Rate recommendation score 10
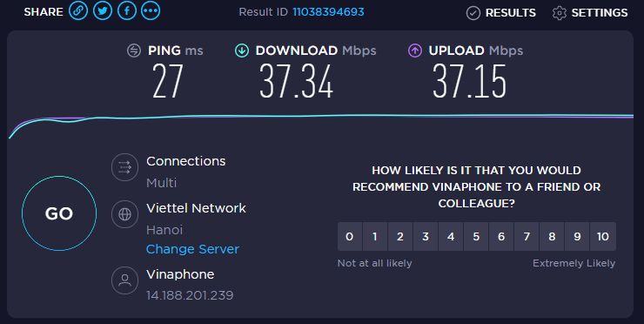 pyautogui.click(x=603, y=236)
